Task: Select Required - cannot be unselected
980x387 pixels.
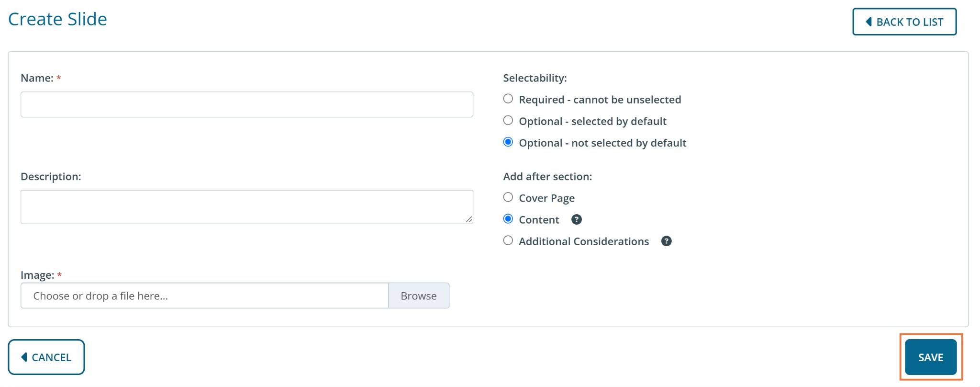Action: tap(508, 99)
